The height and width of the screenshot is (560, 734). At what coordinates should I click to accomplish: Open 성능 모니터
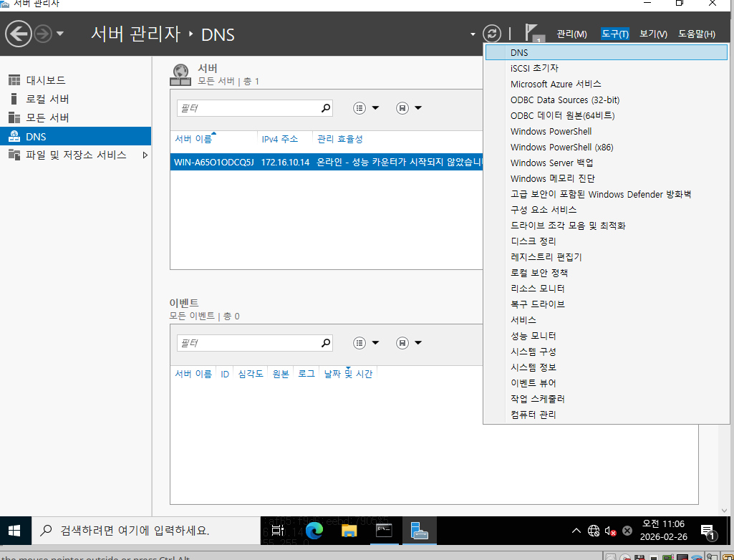tap(607, 336)
